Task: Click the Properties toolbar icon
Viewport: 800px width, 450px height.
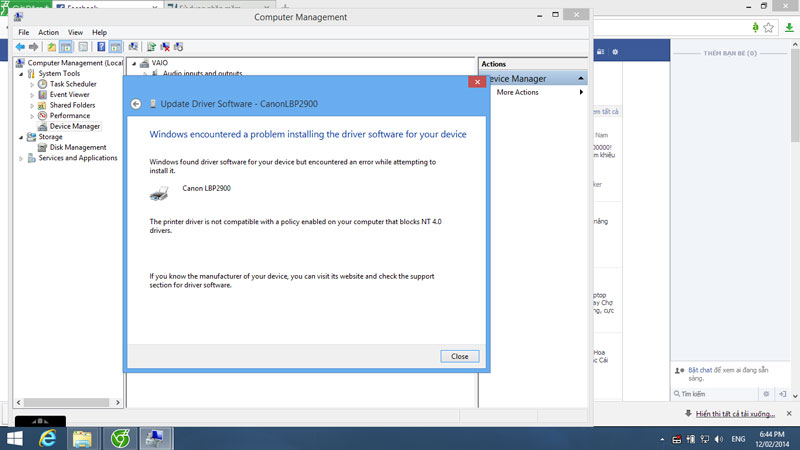Action: click(83, 47)
